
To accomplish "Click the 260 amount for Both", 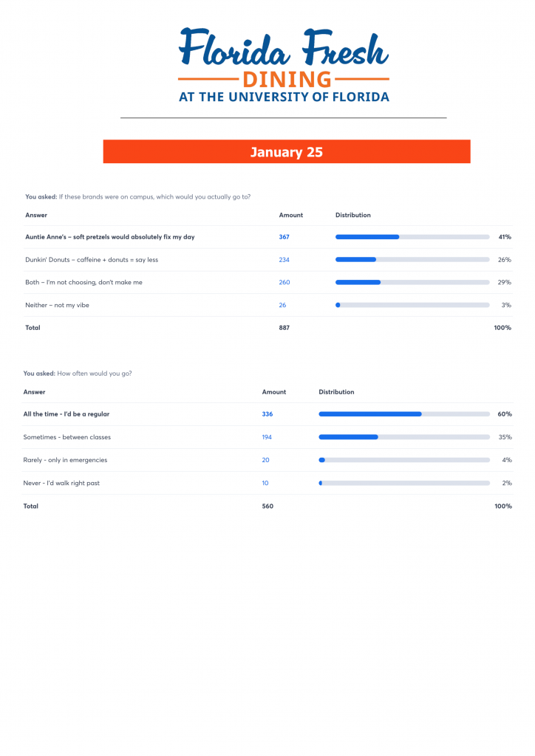I will pyautogui.click(x=284, y=283).
